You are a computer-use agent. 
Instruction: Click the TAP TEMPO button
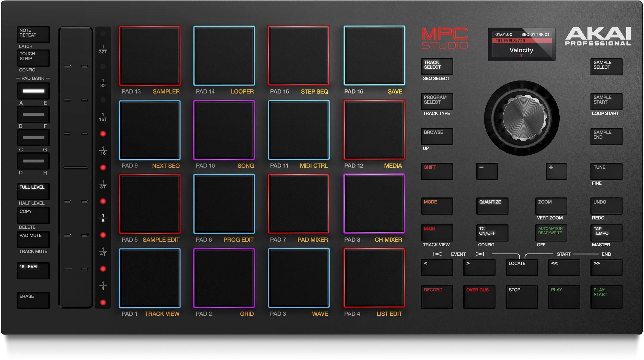tap(606, 233)
